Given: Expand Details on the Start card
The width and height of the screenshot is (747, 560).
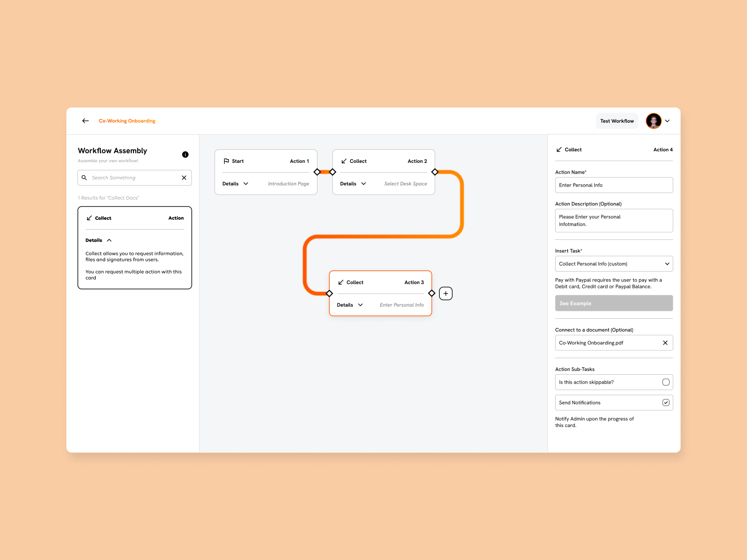Looking at the screenshot, I should [246, 183].
